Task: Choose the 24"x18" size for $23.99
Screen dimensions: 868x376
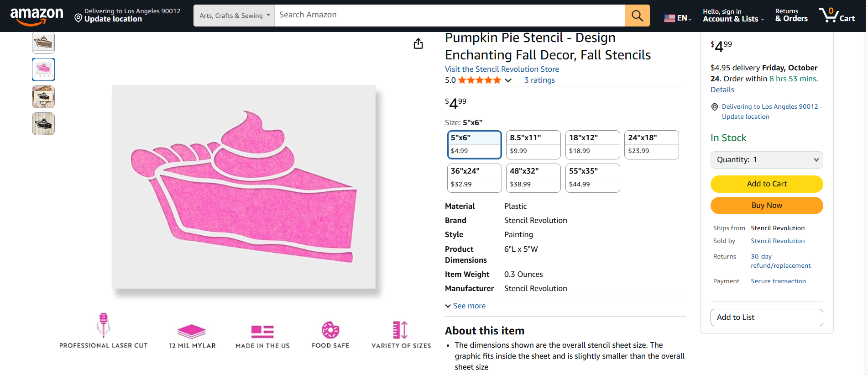Action: (651, 144)
